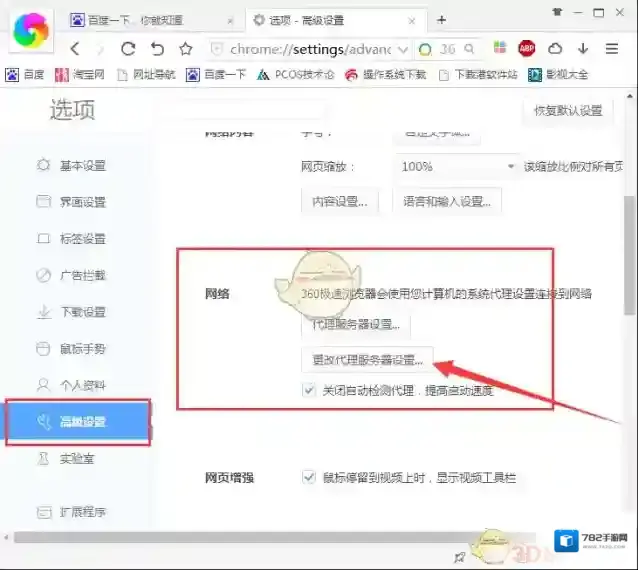Open 基本设置 in the sidebar
638x570 pixels.
[71, 166]
